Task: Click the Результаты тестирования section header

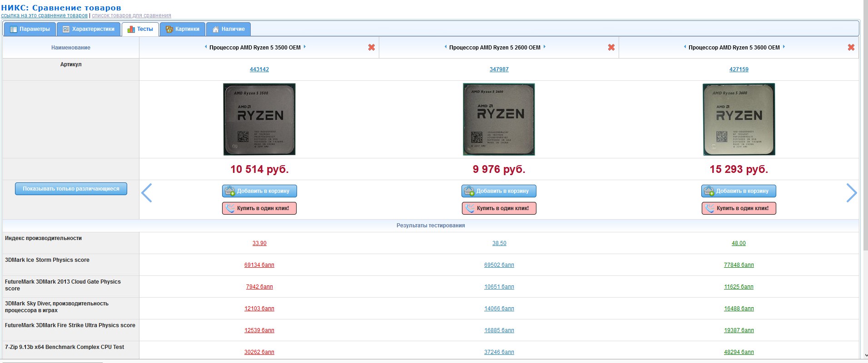Action: pyautogui.click(x=431, y=226)
